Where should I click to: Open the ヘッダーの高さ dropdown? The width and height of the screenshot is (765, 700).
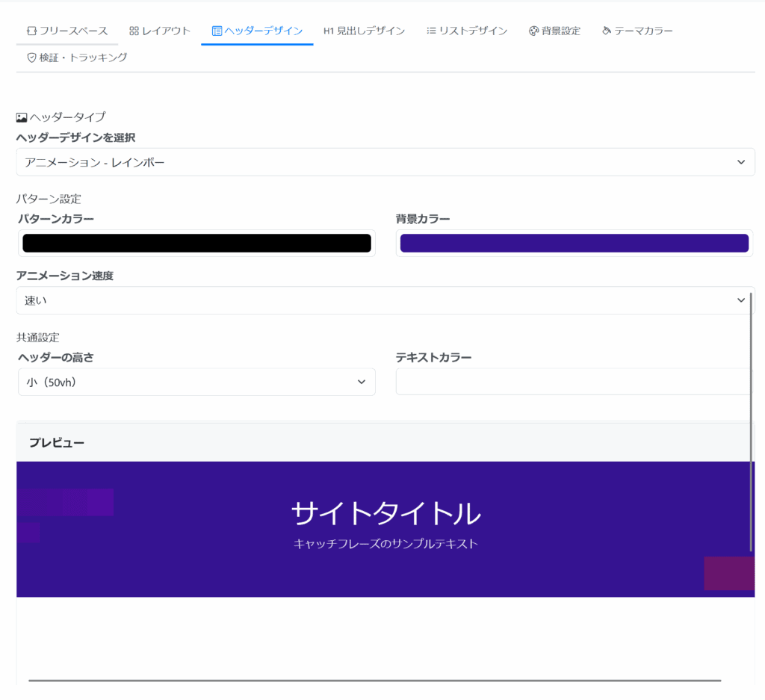coord(196,382)
